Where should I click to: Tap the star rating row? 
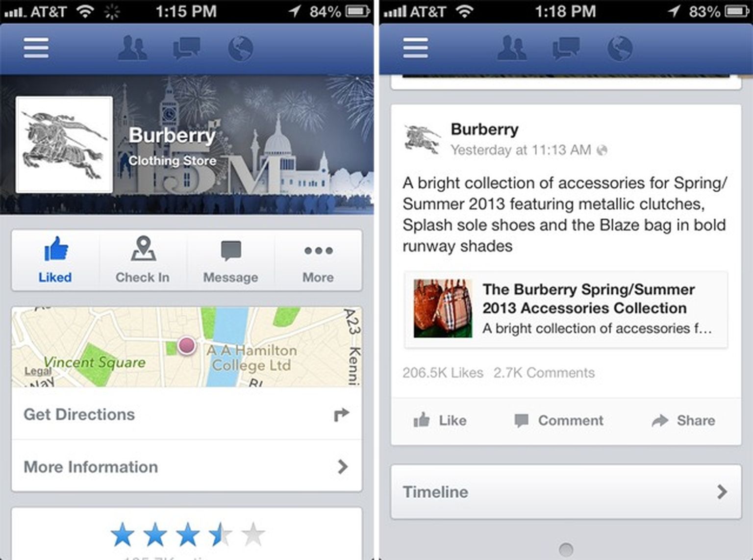pyautogui.click(x=187, y=534)
